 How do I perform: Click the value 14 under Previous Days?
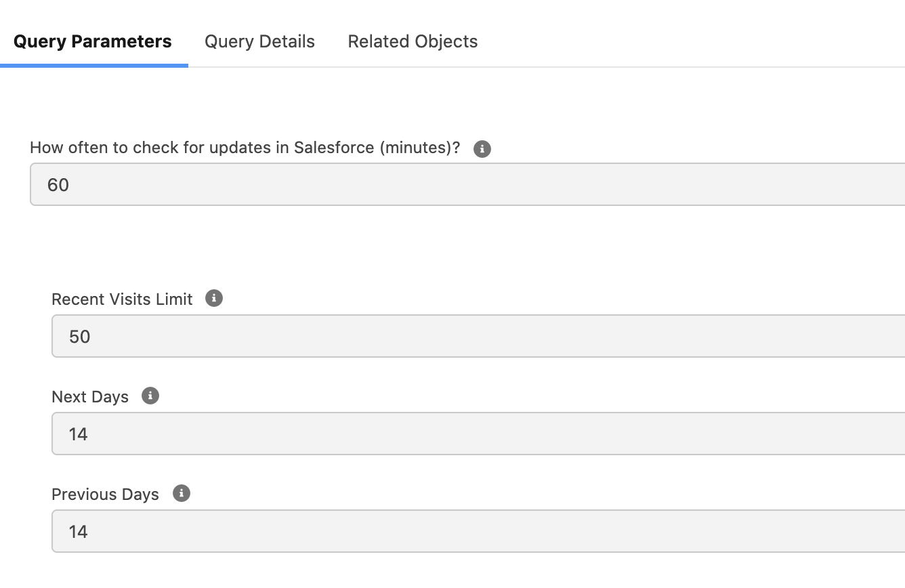click(78, 532)
